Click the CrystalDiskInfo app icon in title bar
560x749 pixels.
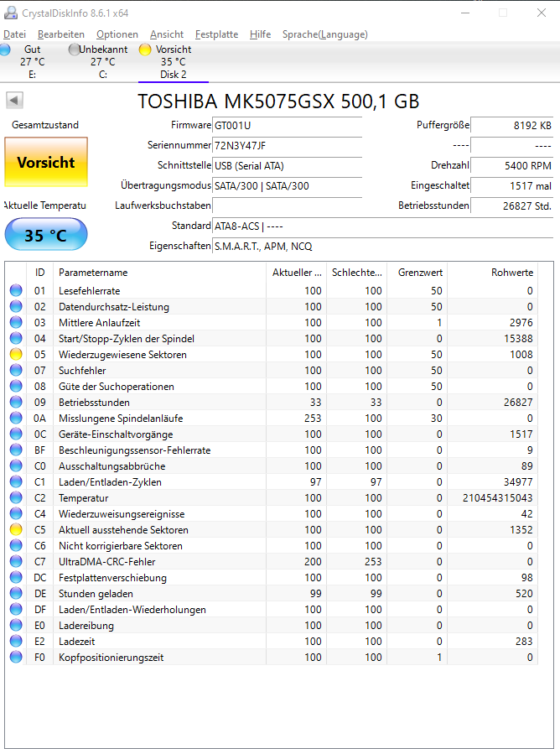(x=11, y=13)
